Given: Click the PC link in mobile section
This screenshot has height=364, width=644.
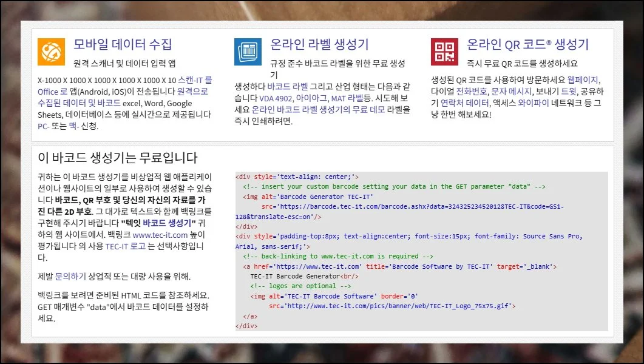Looking at the screenshot, I should pos(43,126).
